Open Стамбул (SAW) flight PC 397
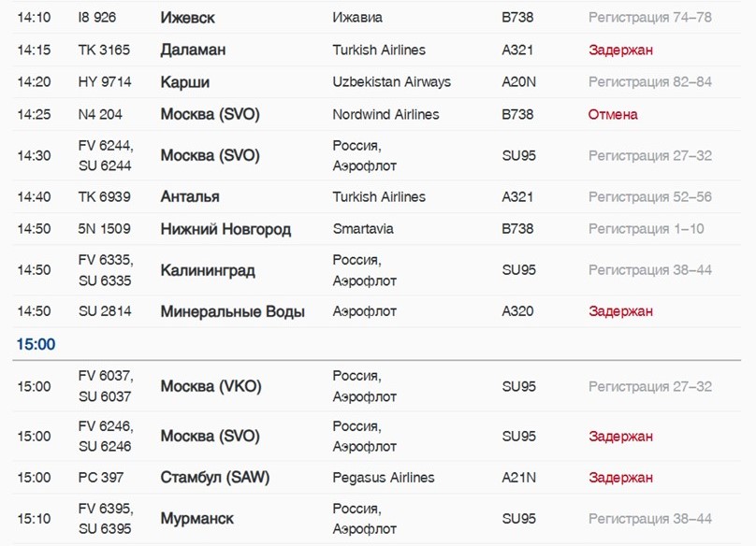This screenshot has width=756, height=546. [x=376, y=478]
